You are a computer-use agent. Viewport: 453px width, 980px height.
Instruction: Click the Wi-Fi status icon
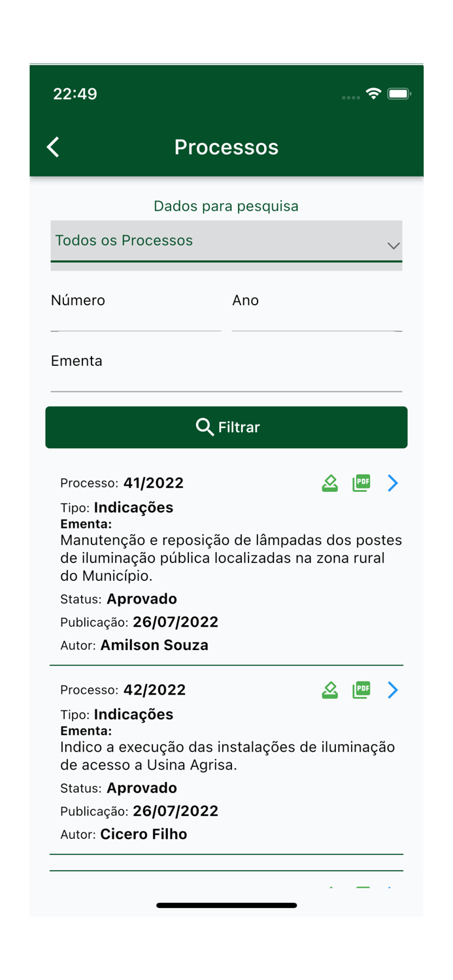373,94
